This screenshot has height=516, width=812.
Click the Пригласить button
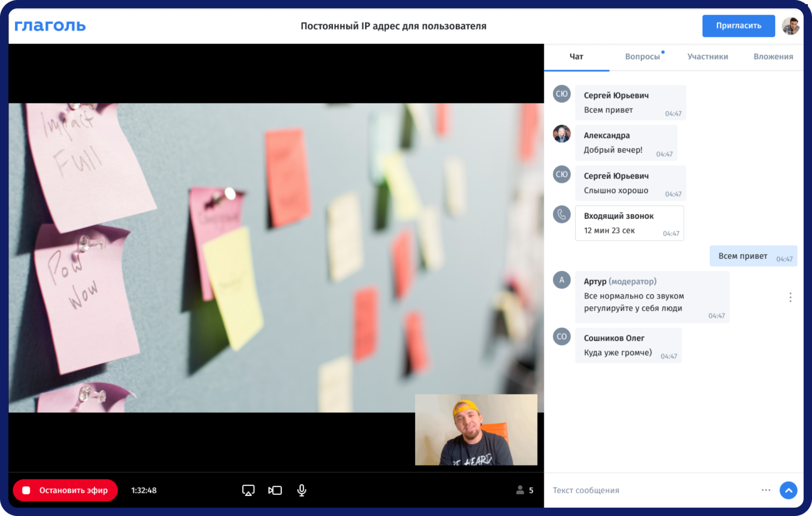739,26
